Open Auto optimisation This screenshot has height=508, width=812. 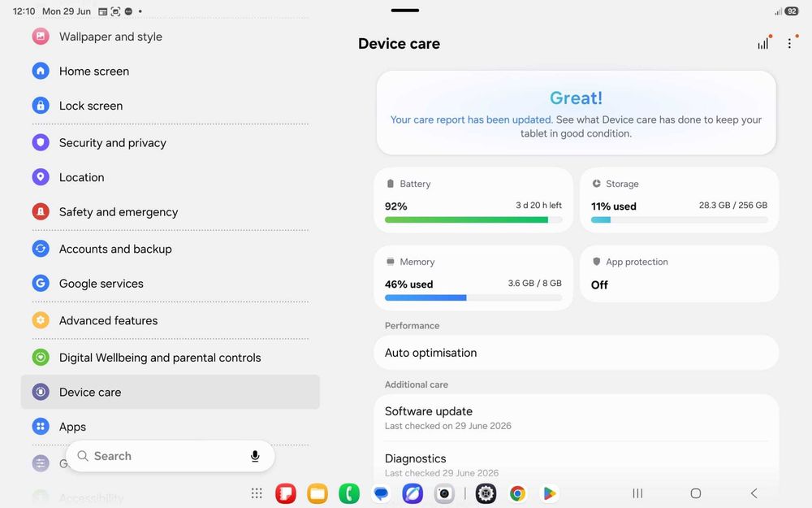(576, 353)
